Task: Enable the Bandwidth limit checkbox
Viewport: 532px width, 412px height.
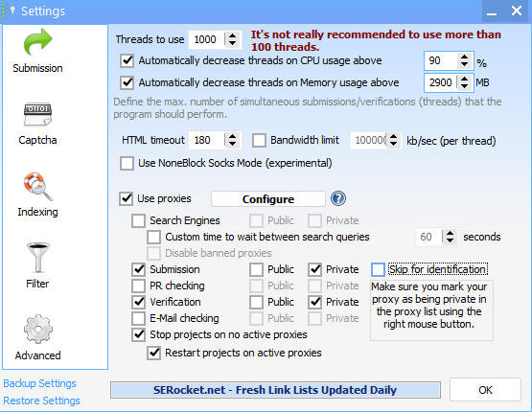Action: [x=259, y=141]
